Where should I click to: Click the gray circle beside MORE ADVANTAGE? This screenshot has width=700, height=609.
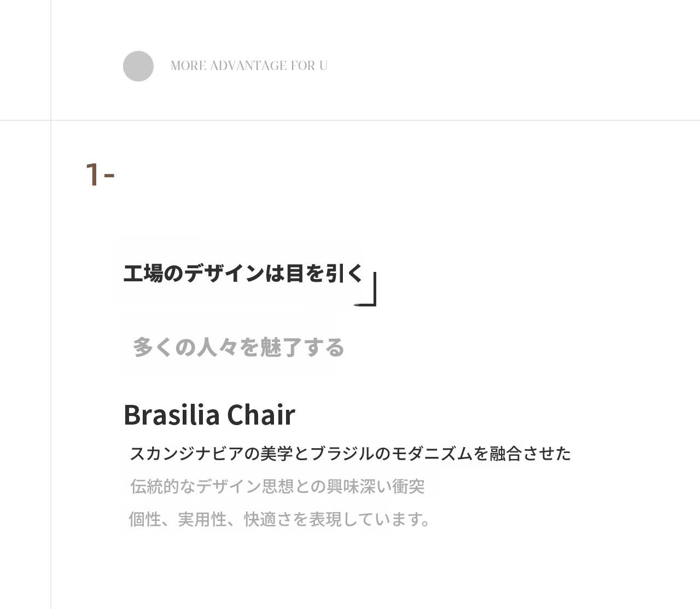click(138, 66)
